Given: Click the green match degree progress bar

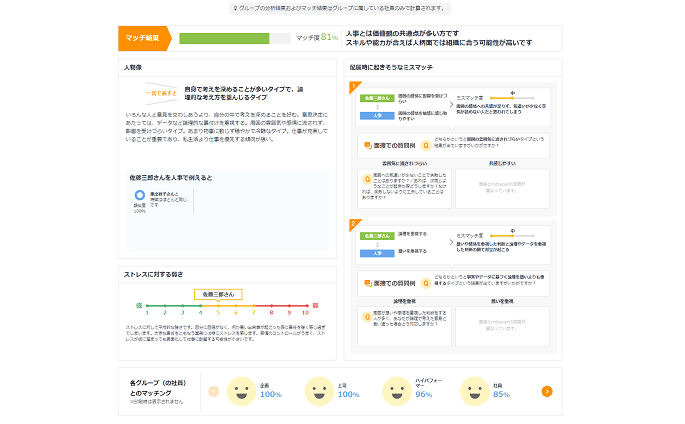Looking at the screenshot, I should coord(235,38).
